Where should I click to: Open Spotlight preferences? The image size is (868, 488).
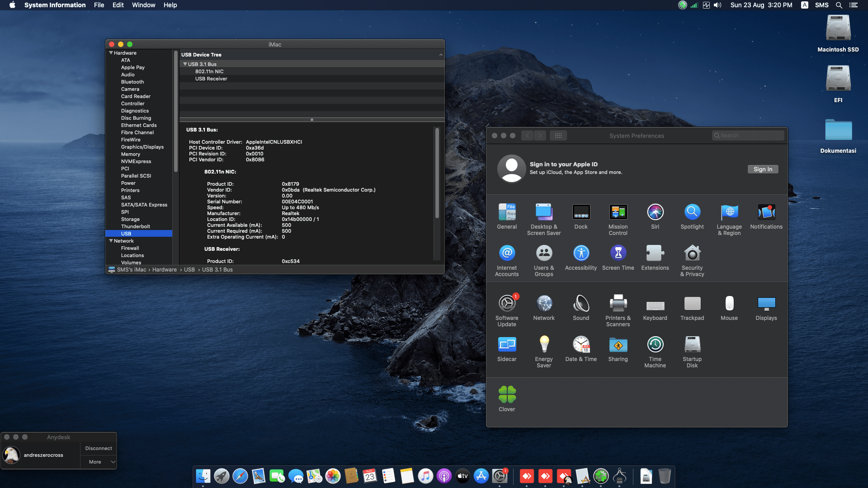(x=692, y=212)
